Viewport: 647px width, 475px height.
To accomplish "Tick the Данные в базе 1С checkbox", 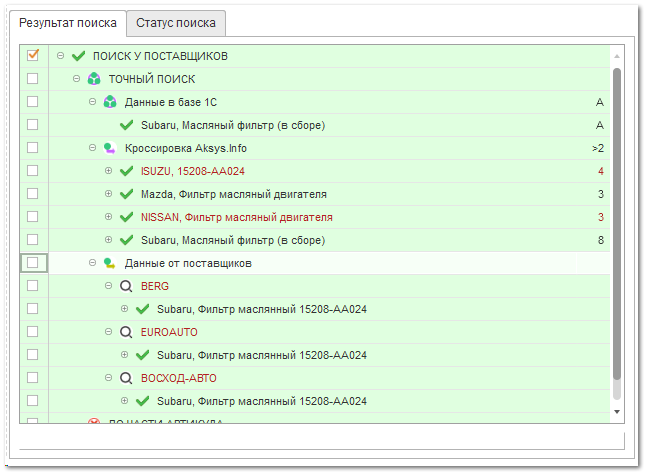I will coord(33,102).
